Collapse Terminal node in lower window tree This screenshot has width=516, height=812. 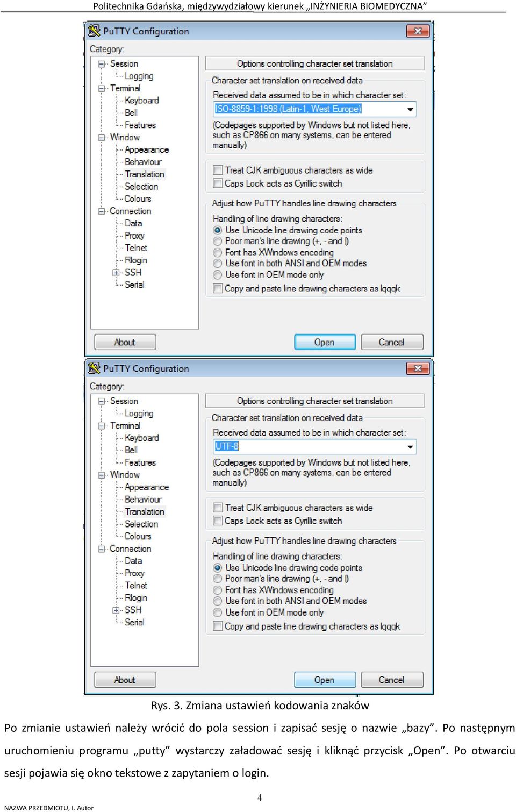(101, 425)
